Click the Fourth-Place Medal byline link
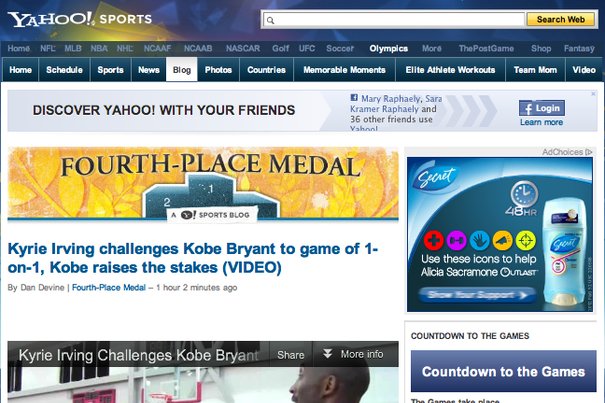 coord(109,288)
